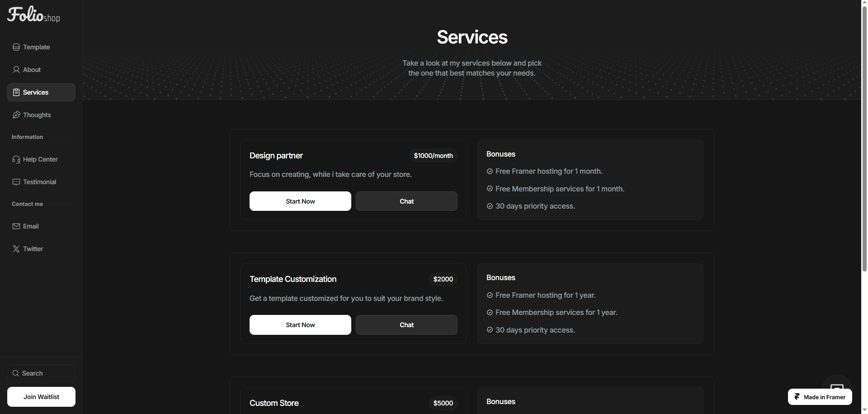Click the Template stack icon in sidebar
Image resolution: width=868 pixels, height=414 pixels.
[16, 47]
